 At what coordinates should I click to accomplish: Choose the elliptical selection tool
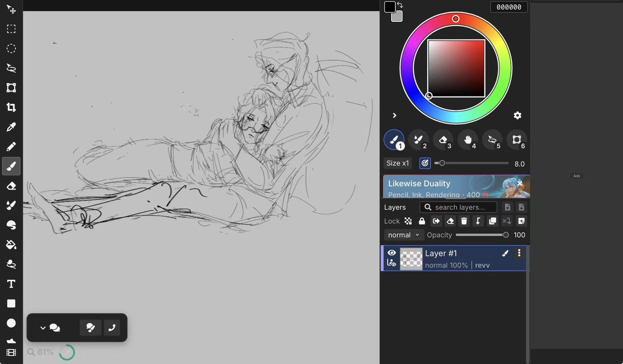coord(11,48)
